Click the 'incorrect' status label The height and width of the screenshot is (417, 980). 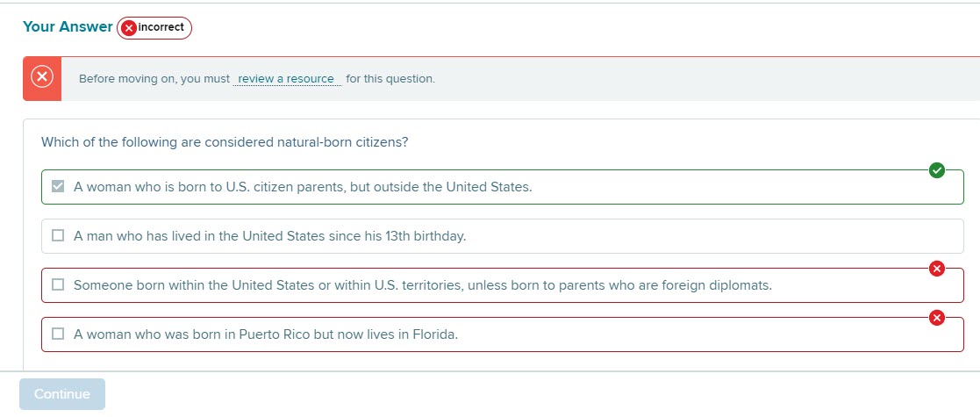(161, 27)
